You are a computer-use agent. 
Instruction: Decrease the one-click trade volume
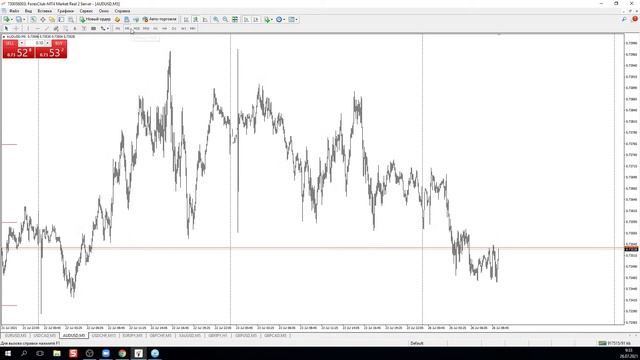[22, 43]
